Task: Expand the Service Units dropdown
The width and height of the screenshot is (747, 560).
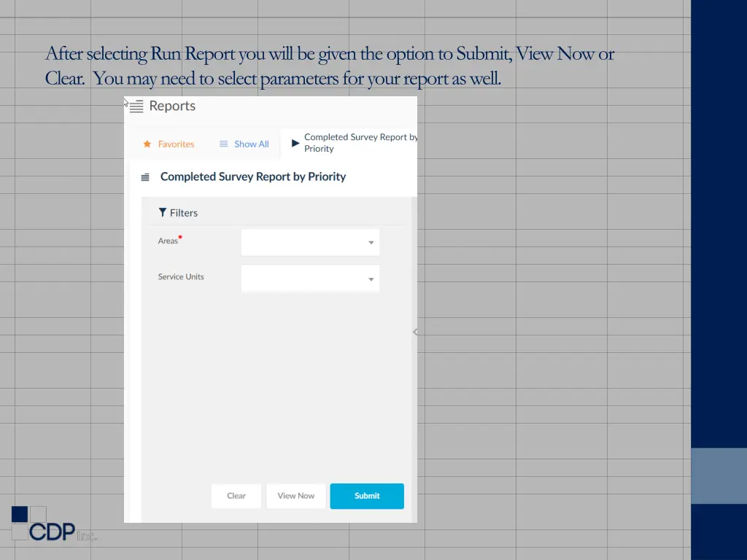Action: tap(371, 278)
